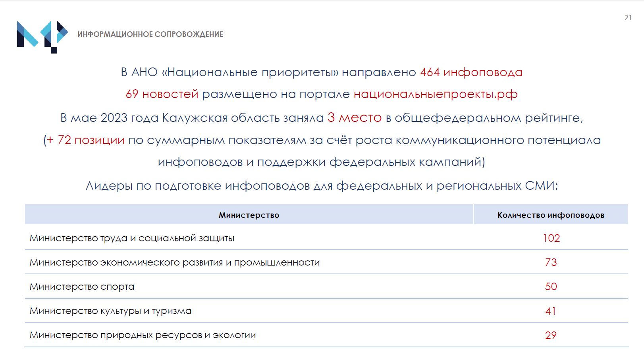Select the row 'Министерство экономического развития и промышленности'
The image size is (644, 362).
[326, 262]
